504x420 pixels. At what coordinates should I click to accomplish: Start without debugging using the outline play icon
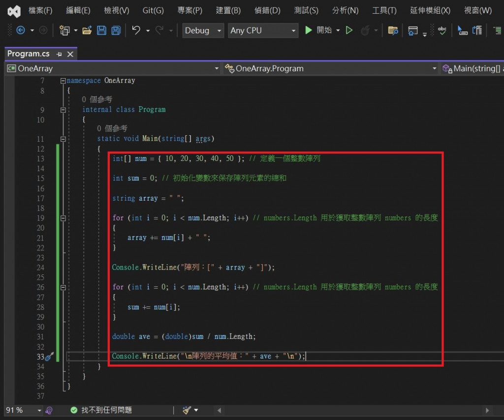tap(349, 30)
